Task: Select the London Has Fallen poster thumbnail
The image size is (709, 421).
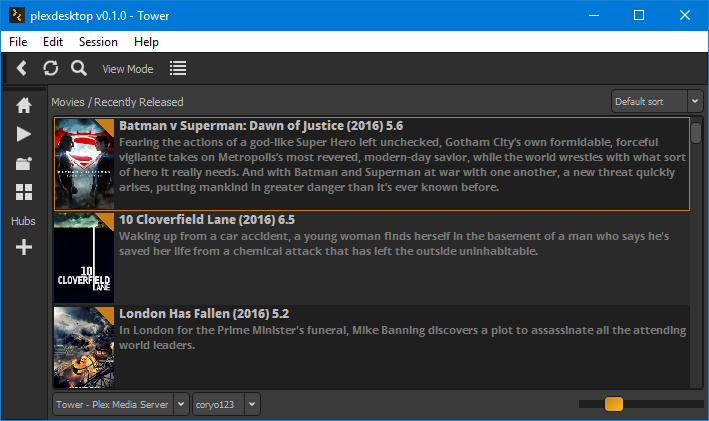Action: (84, 347)
